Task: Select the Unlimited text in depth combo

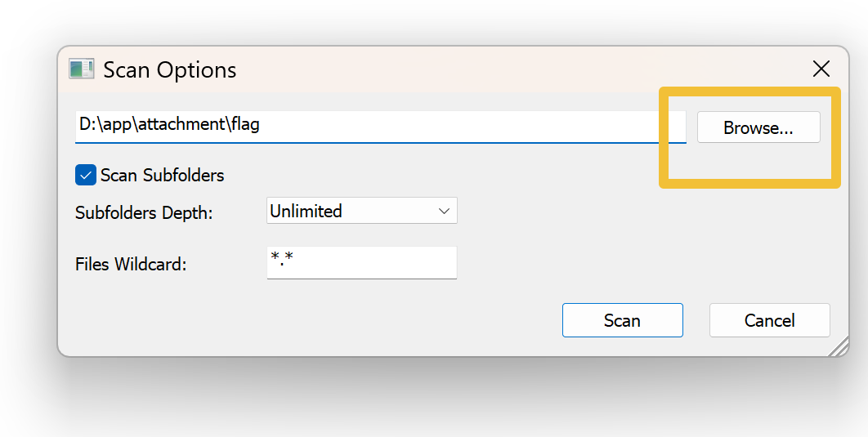Action: click(306, 211)
